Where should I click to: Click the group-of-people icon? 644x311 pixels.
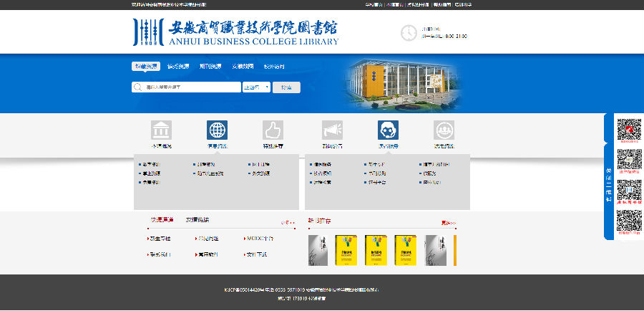coord(444,130)
